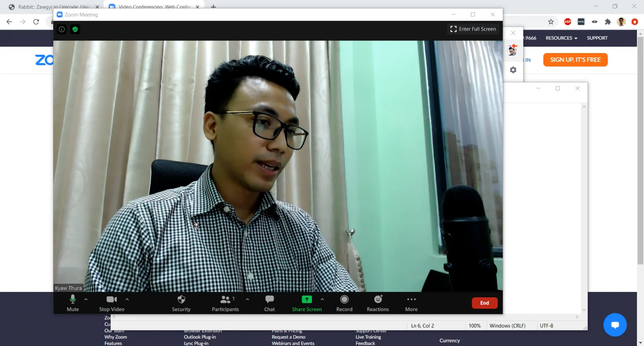Open the Chat panel
This screenshot has width=644, height=346.
pos(269,303)
